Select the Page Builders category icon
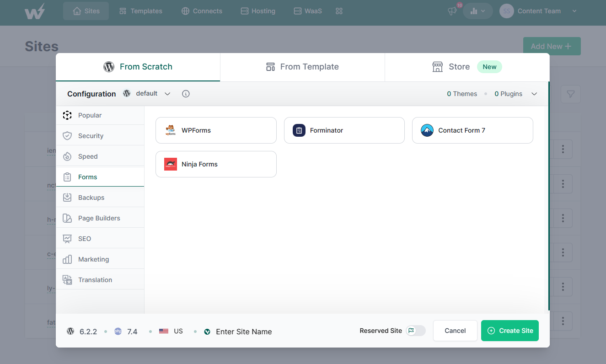The height and width of the screenshot is (364, 606). [x=67, y=218]
